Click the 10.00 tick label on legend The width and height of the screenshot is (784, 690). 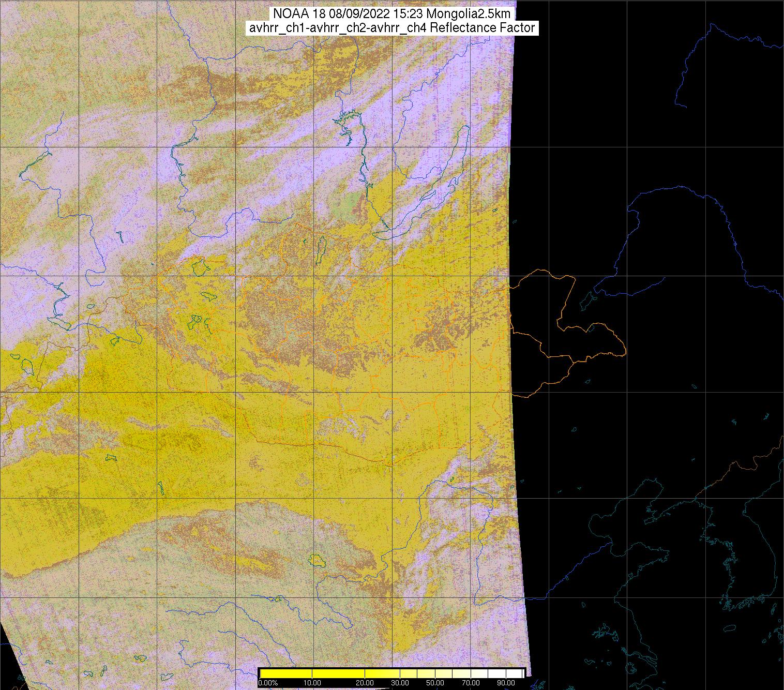[312, 683]
